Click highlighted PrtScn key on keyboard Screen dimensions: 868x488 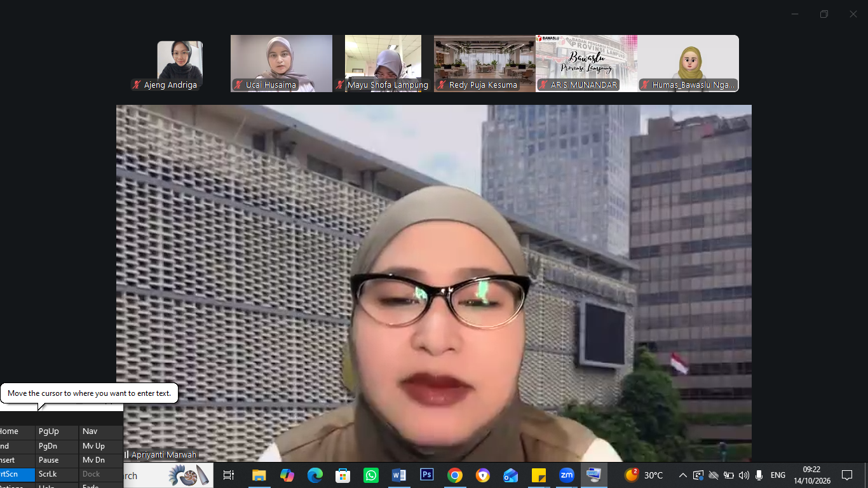click(17, 474)
